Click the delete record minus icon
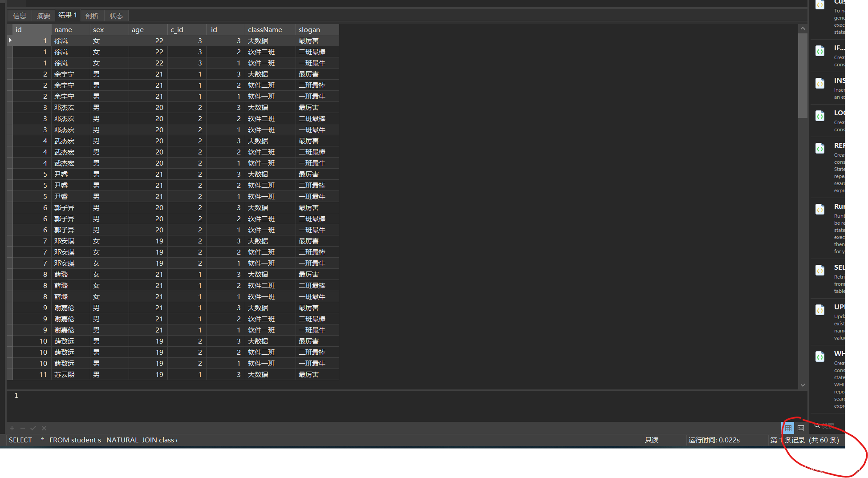 pos(23,428)
